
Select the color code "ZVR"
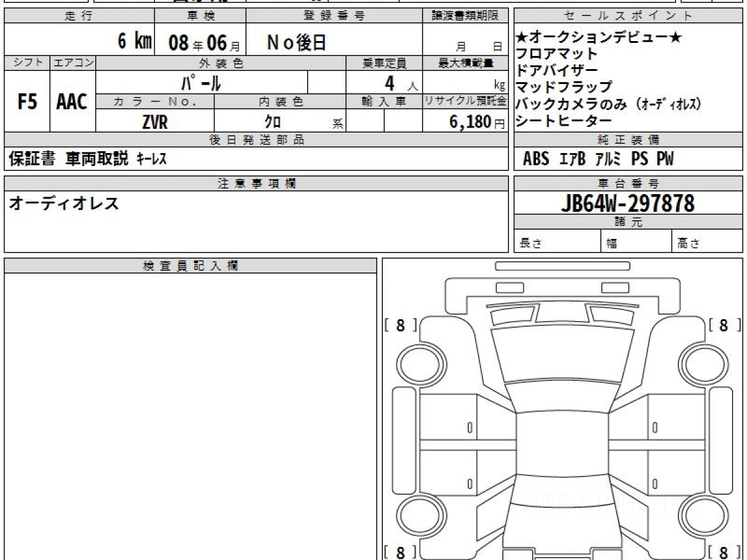[155, 122]
